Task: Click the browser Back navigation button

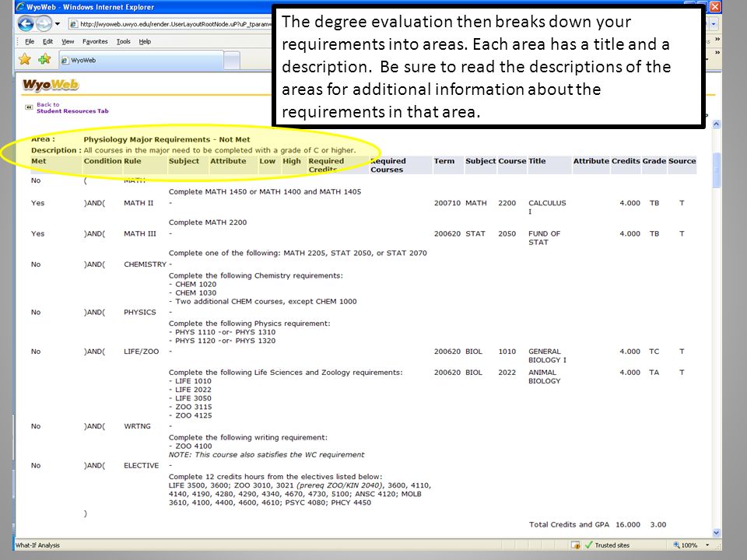Action: [x=26, y=23]
